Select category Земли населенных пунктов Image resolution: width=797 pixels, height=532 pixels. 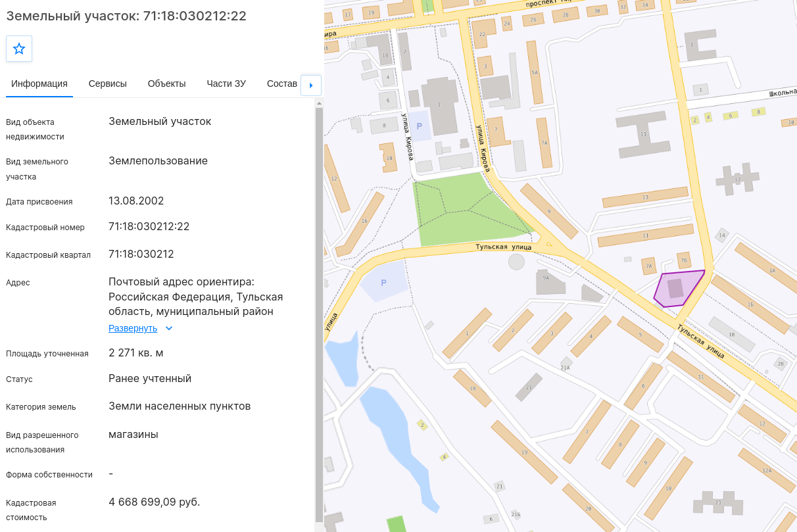pos(180,406)
